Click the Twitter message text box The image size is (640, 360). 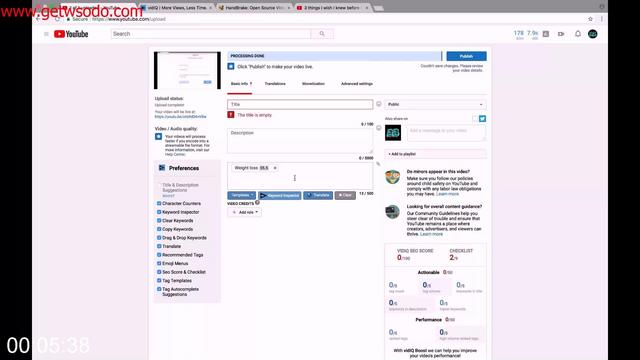pos(446,133)
